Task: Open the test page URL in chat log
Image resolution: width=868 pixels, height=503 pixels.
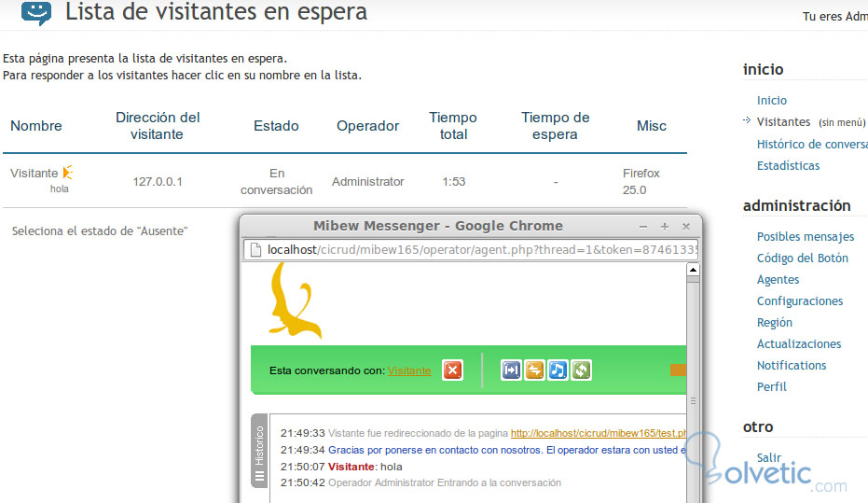Action: pyautogui.click(x=598, y=433)
